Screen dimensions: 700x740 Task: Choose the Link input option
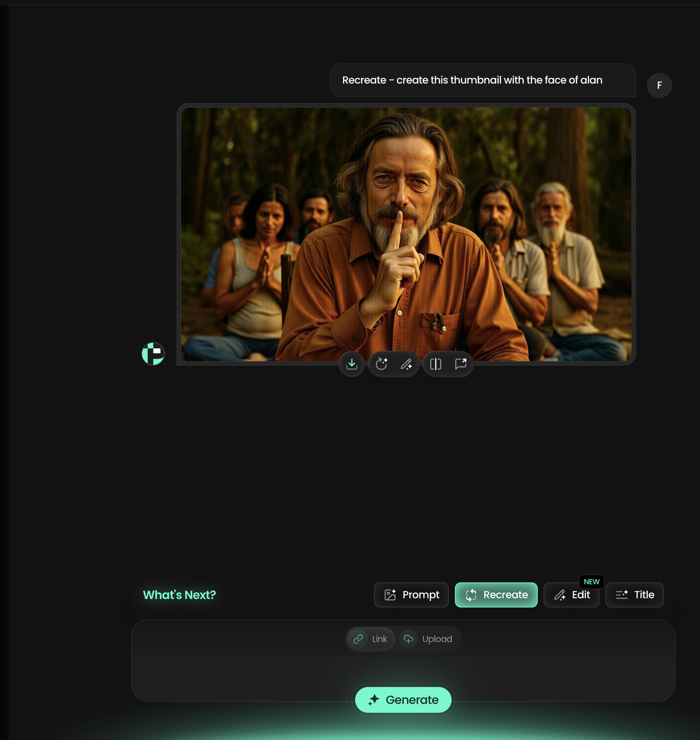click(x=371, y=639)
